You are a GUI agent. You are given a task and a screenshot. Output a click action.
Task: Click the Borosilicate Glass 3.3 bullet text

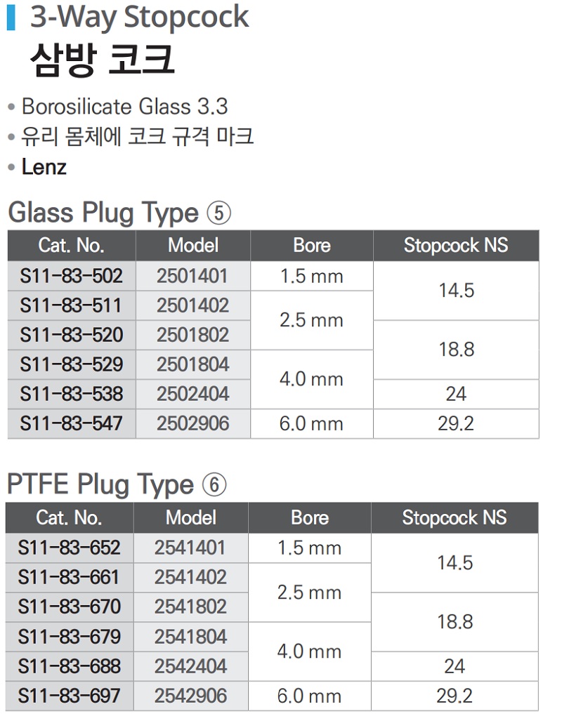[x=124, y=107]
